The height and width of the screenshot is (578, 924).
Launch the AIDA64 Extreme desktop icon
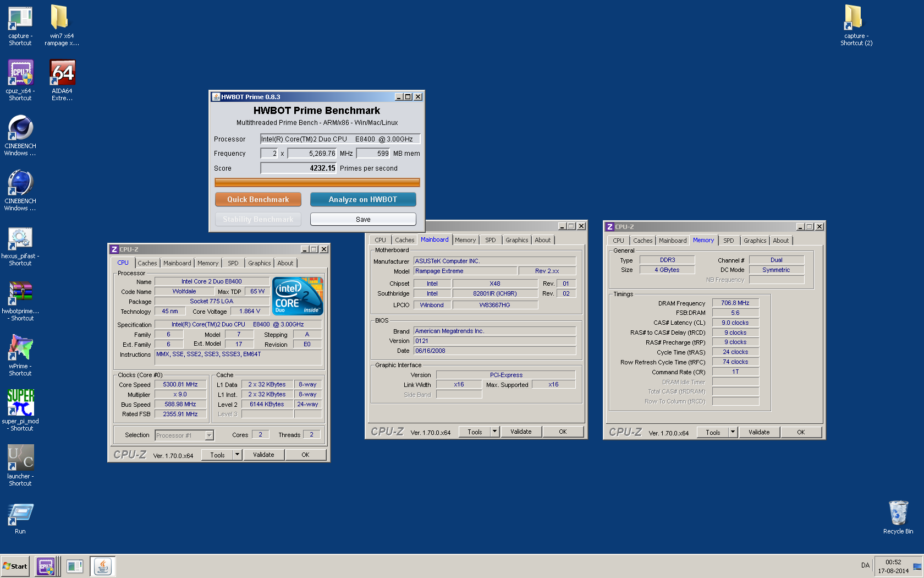point(62,73)
